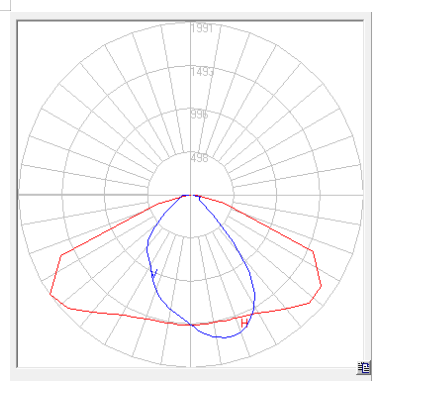Select the 1991 outer ring label

click(202, 28)
